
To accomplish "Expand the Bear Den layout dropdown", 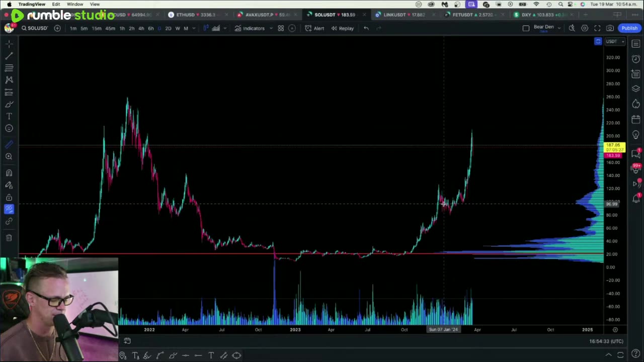I will (559, 28).
